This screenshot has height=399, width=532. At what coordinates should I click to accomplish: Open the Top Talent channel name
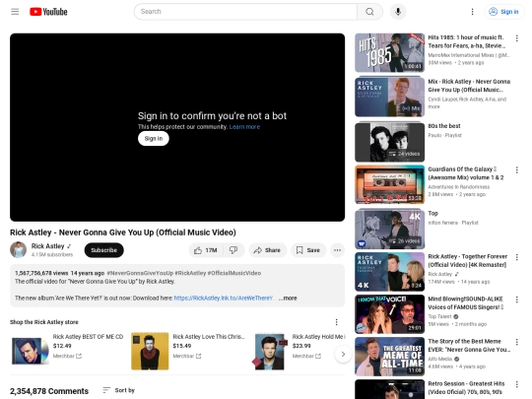439,316
